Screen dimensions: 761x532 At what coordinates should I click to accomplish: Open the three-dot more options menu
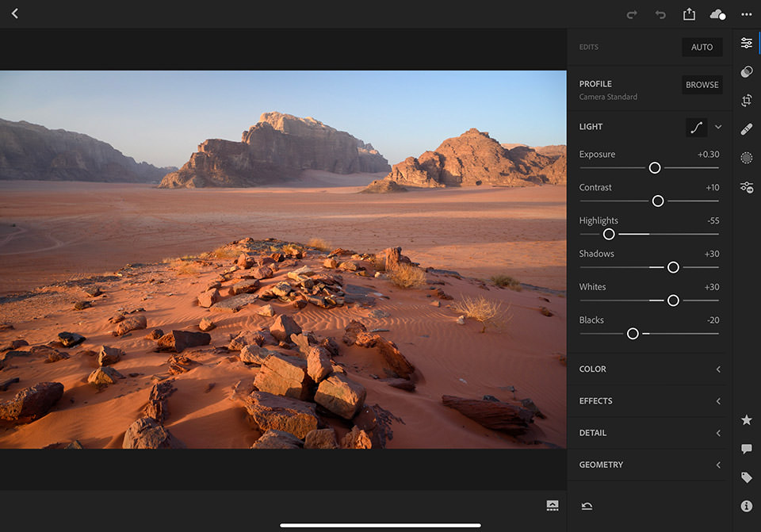click(746, 14)
